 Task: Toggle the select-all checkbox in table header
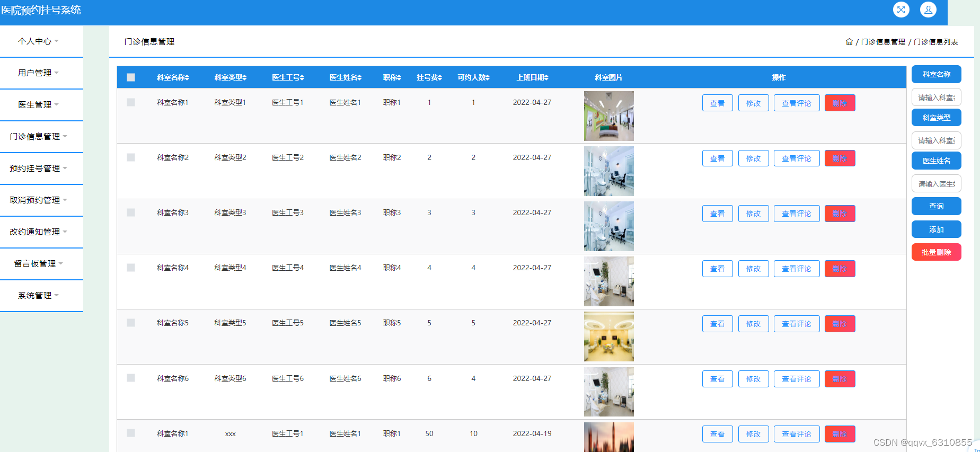point(131,77)
